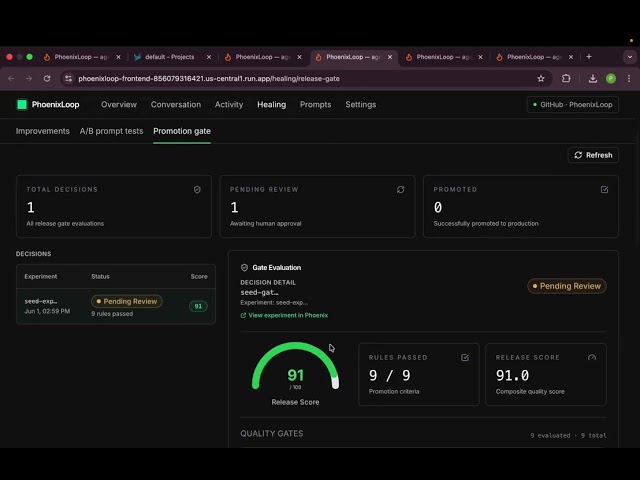Close the active PhoenixLoop tab
The height and width of the screenshot is (480, 640).
click(390, 57)
